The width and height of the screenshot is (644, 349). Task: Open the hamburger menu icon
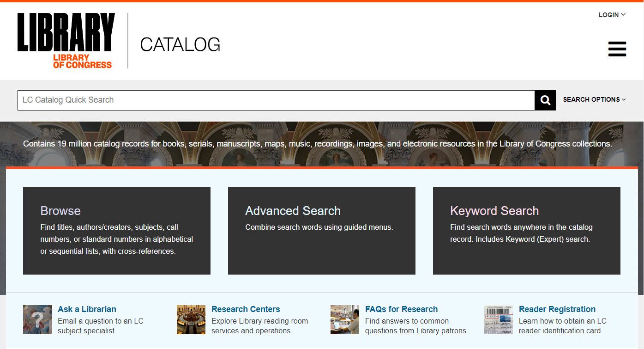(617, 49)
